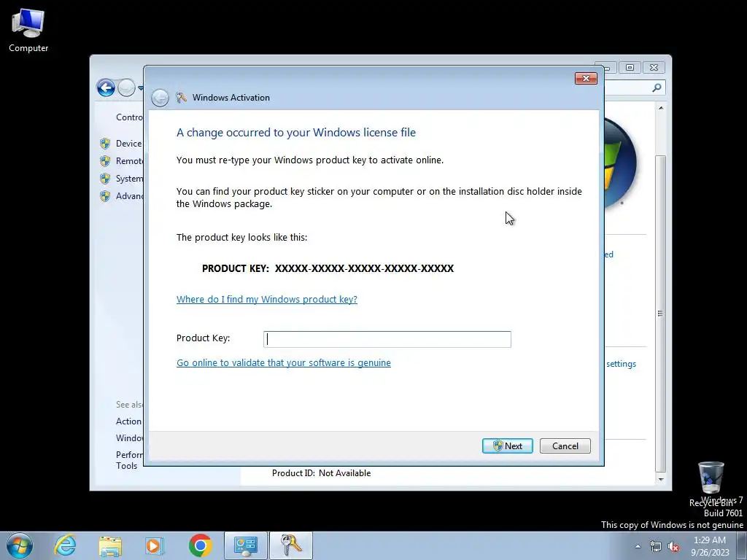Click scroll up arrow in System window
The image size is (747, 560).
pos(661,108)
